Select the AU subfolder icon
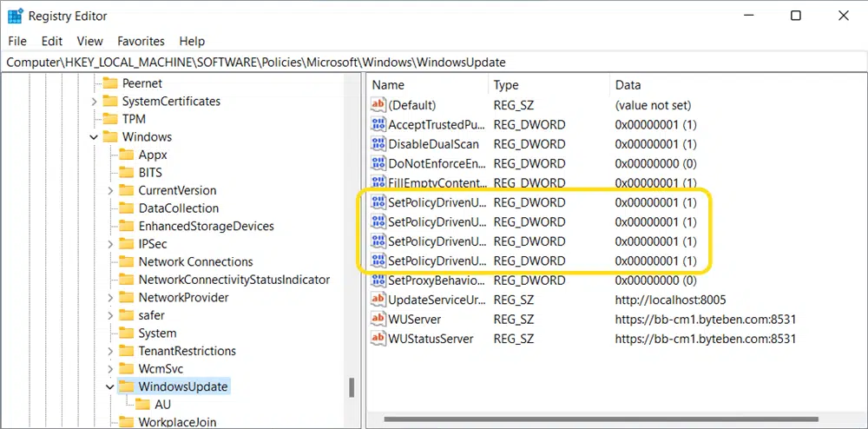The height and width of the screenshot is (429, 868). [x=143, y=404]
